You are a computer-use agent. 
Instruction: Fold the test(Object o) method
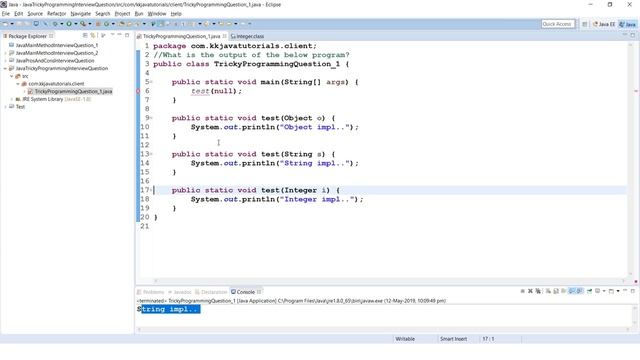(x=151, y=118)
